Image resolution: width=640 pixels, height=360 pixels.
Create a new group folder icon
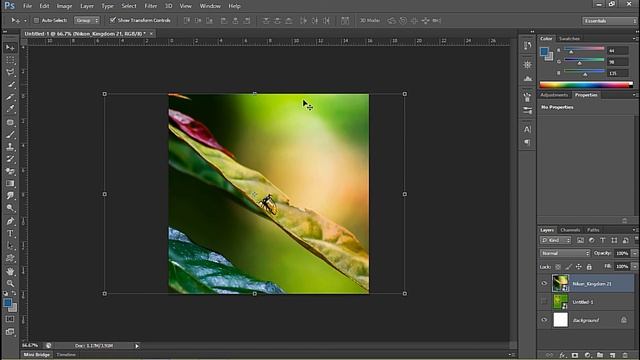point(600,356)
